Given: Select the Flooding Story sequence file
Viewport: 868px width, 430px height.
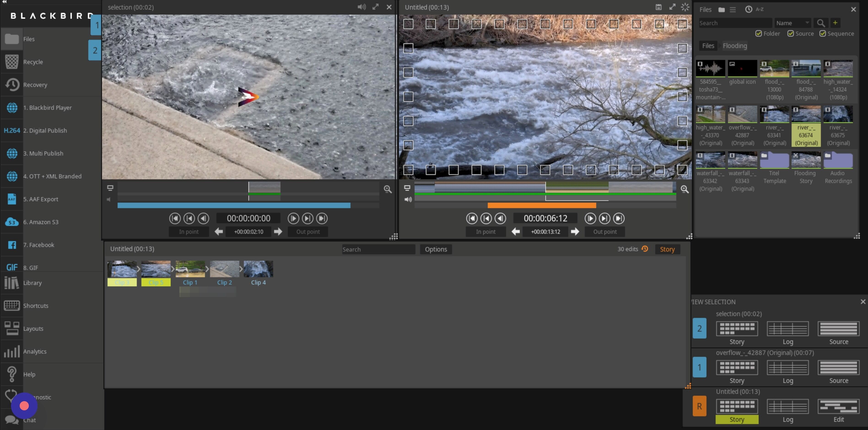Looking at the screenshot, I should 806,168.
